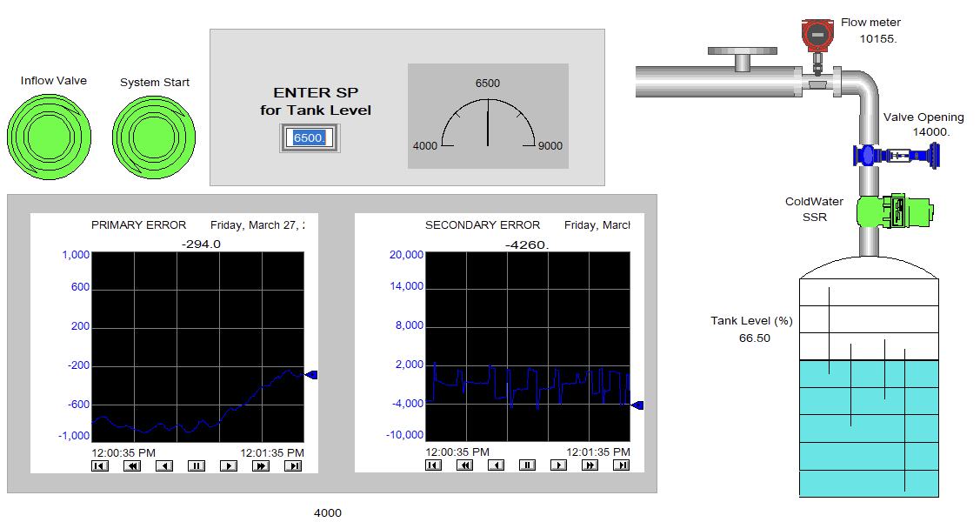Image resolution: width=980 pixels, height=522 pixels.
Task: Click the Flow meter label
Action: [x=870, y=23]
